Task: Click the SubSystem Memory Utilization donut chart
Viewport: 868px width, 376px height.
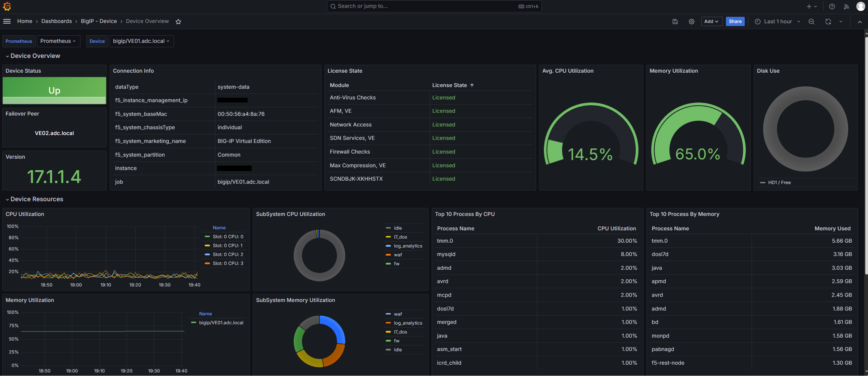Action: coord(319,341)
